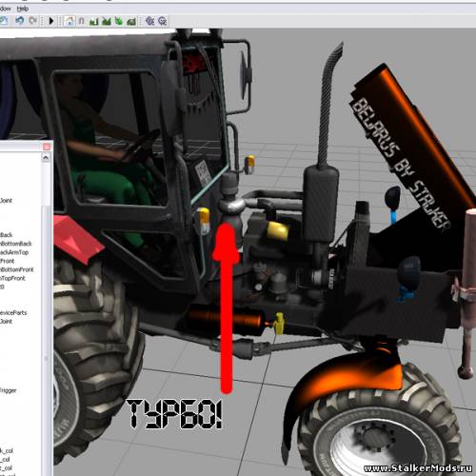
Task: Select the first green terrain tool icon
Action: [x=93, y=22]
